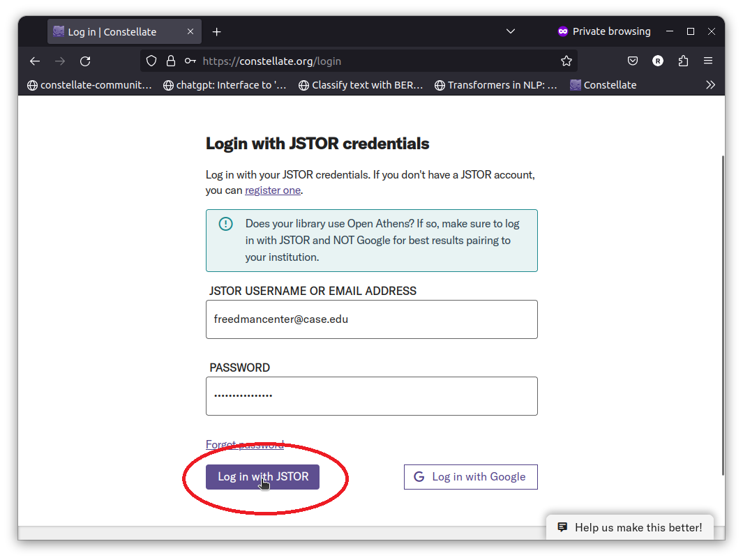Open the chatgpt: Interface bookmark

tap(225, 85)
